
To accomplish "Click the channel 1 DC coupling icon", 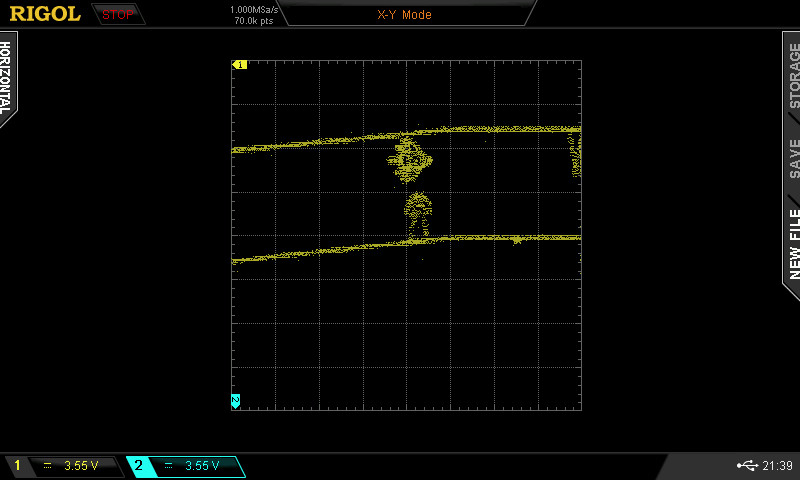I will 47,466.
